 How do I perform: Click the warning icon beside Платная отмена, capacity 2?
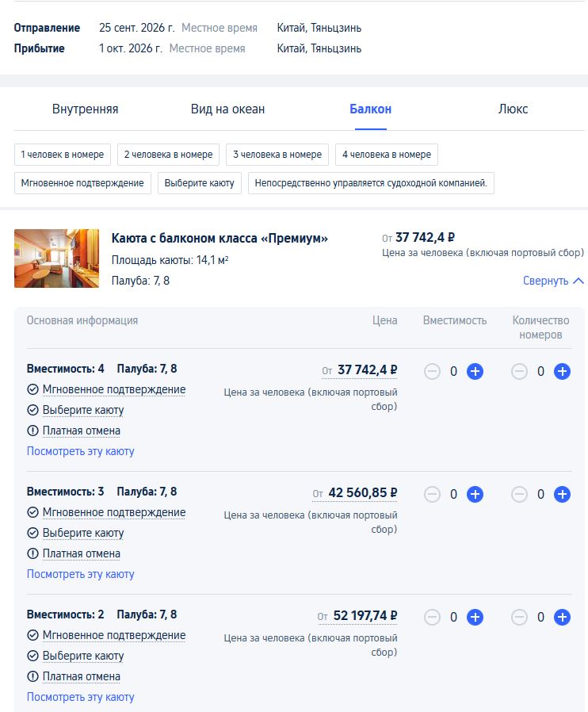pyautogui.click(x=32, y=676)
